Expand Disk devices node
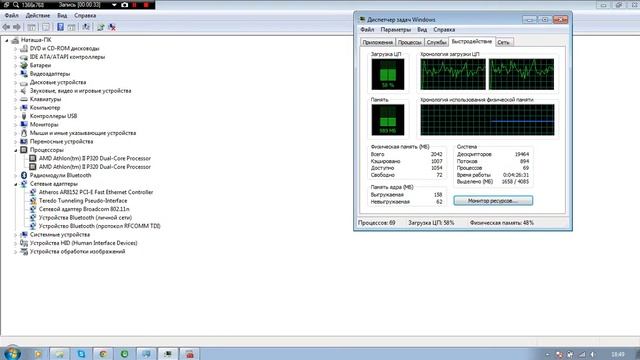Viewport: 640px width, 360px height. coord(16,82)
